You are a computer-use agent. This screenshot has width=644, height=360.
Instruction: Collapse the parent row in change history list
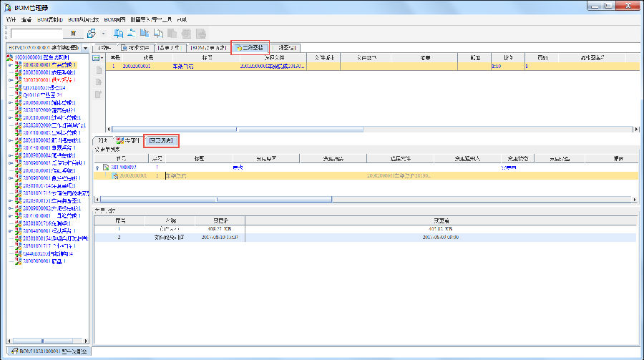tap(97, 167)
